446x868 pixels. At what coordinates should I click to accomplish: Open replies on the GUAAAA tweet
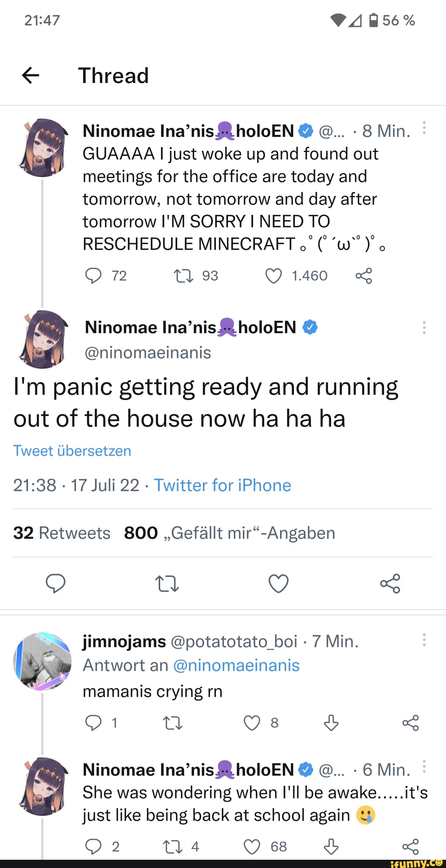point(93,276)
